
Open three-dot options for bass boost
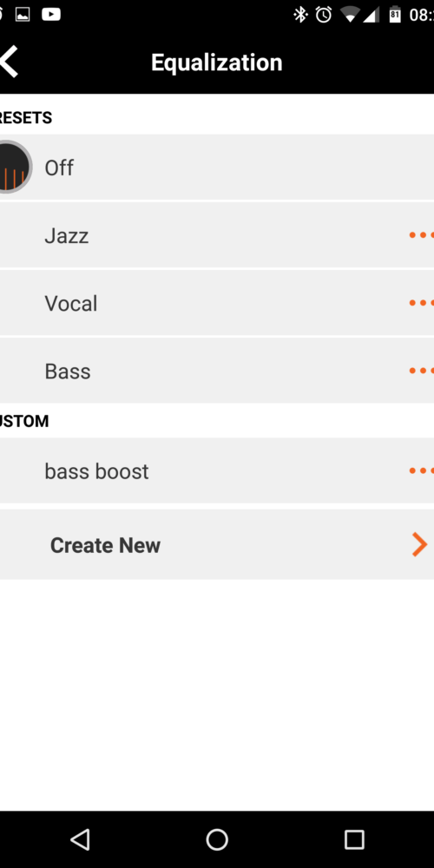pos(422,470)
